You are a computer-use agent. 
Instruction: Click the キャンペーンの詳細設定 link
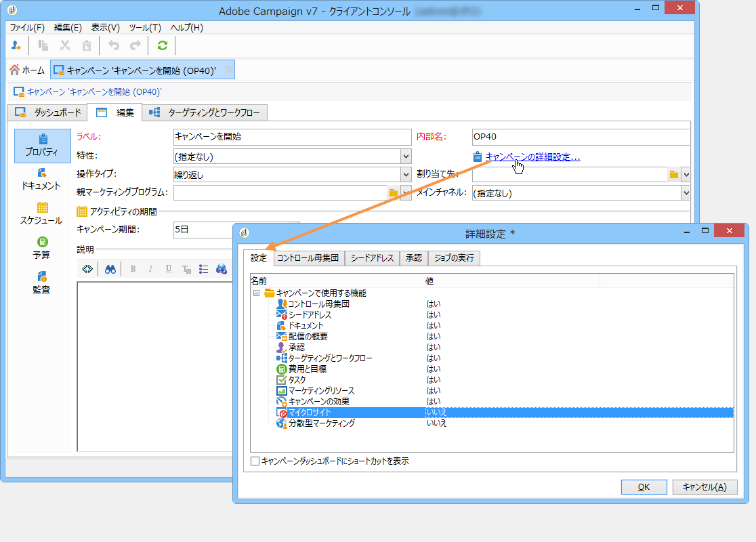coord(532,157)
